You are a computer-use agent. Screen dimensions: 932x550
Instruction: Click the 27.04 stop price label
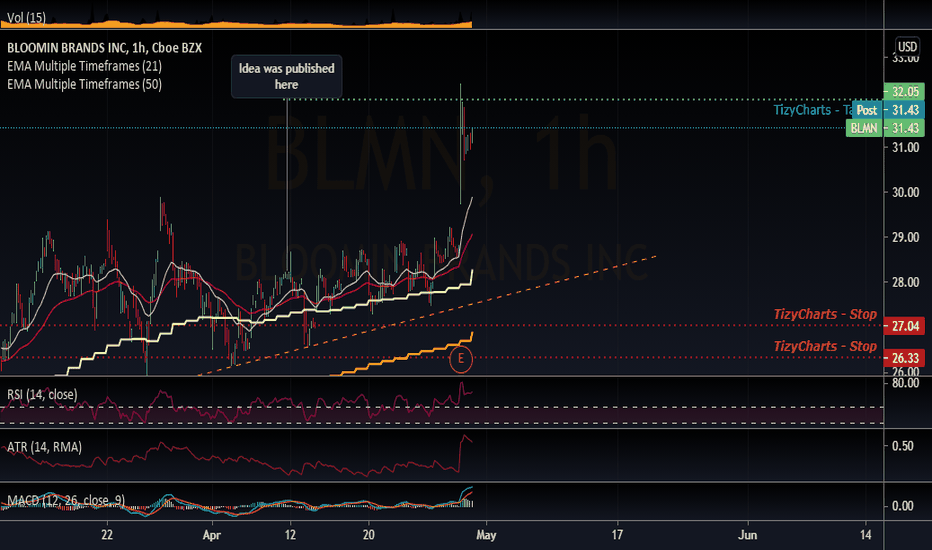pos(904,326)
